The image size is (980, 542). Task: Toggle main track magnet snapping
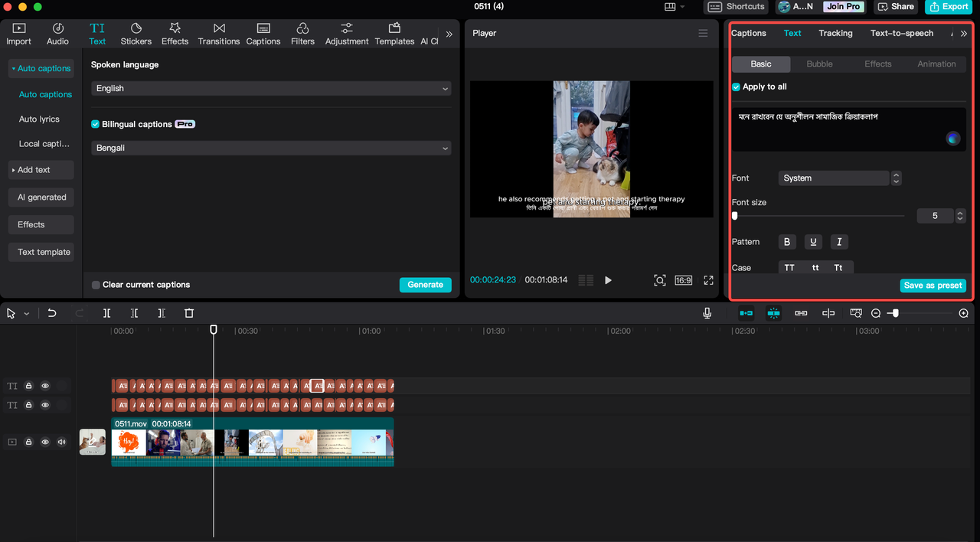(746, 313)
